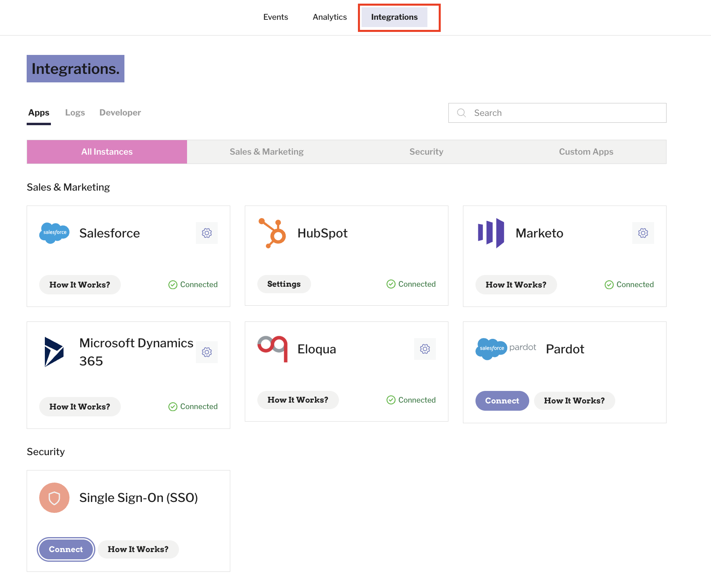Click the Salesforce cloud logo
Image resolution: width=711 pixels, height=588 pixels.
click(x=54, y=233)
